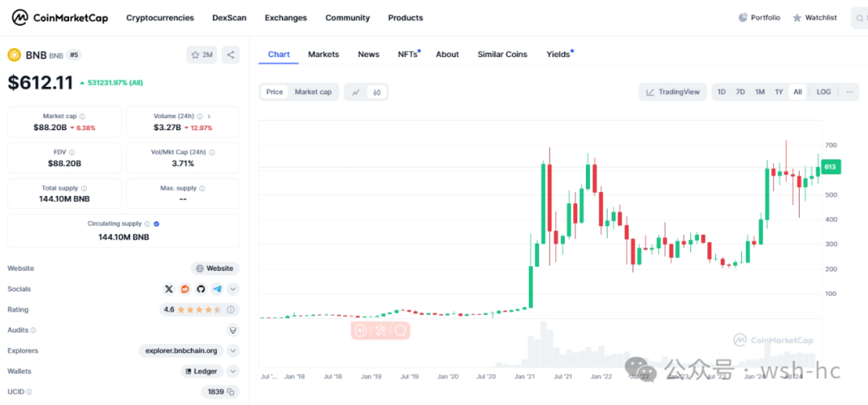Open the BNB Website link

pyautogui.click(x=215, y=268)
